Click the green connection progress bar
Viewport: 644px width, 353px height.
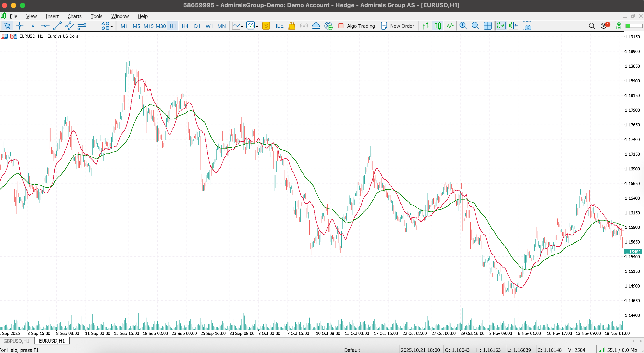(x=634, y=26)
